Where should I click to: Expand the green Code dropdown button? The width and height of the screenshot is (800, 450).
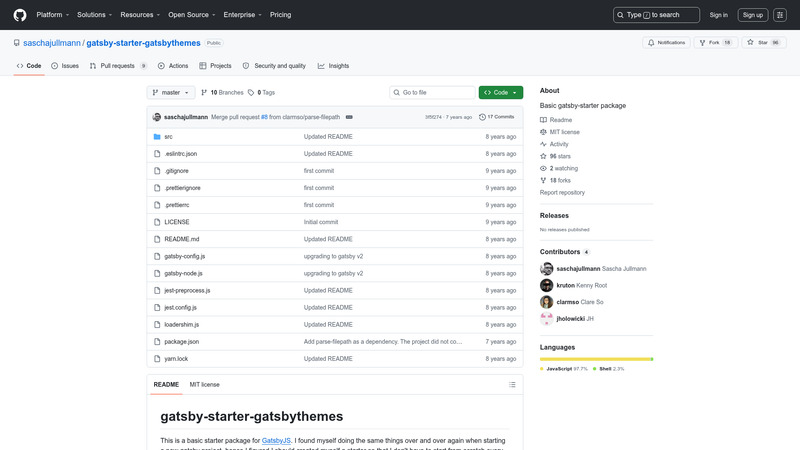click(x=501, y=92)
